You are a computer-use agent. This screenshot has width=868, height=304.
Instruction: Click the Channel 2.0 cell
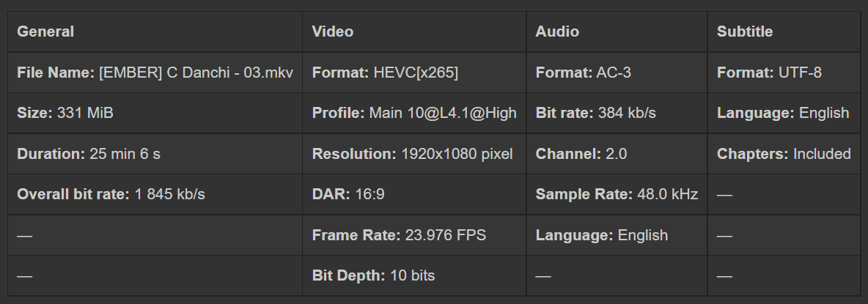coord(581,154)
